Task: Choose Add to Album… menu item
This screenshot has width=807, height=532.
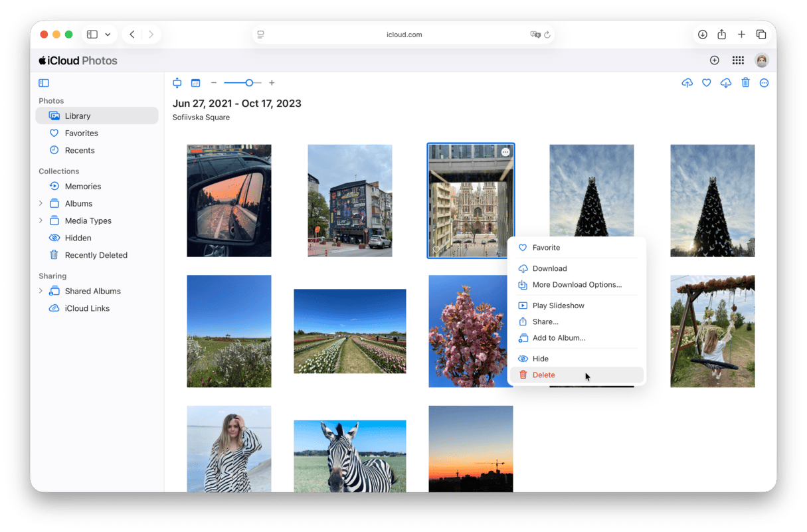Action: point(559,337)
